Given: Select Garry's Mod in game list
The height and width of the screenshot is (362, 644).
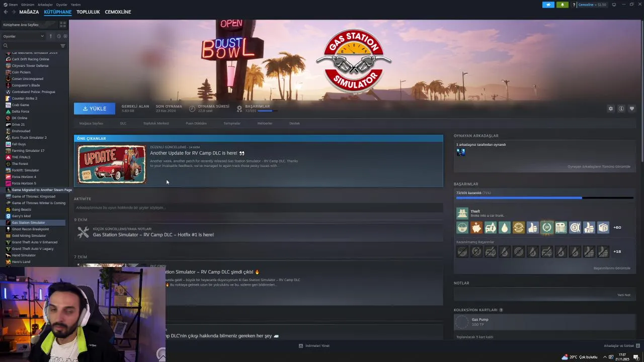Looking at the screenshot, I should [21, 216].
